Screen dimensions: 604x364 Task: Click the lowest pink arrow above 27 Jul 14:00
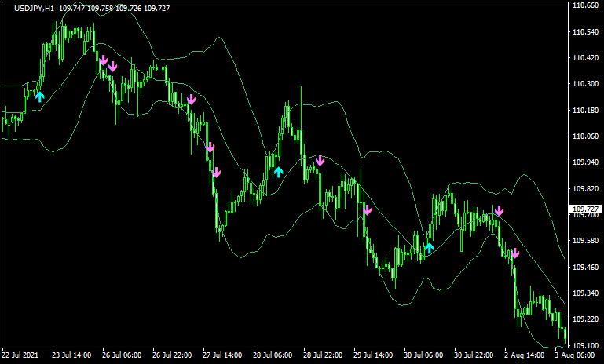point(217,172)
